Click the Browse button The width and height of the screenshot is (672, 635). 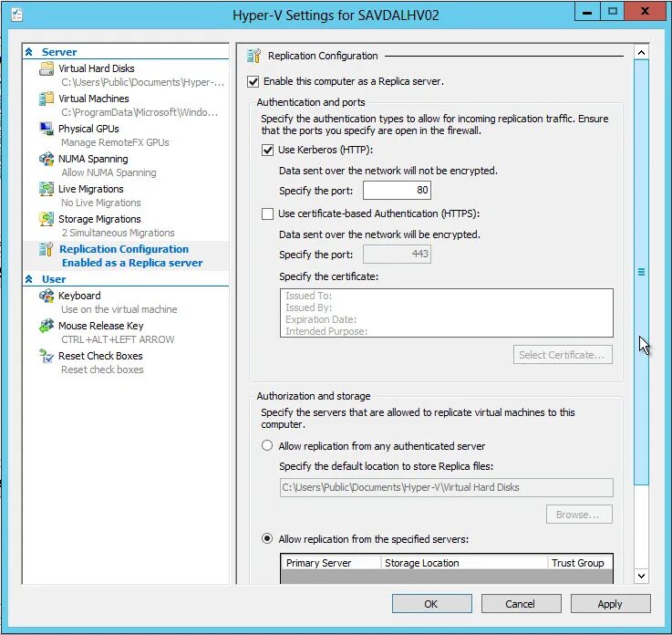[579, 514]
